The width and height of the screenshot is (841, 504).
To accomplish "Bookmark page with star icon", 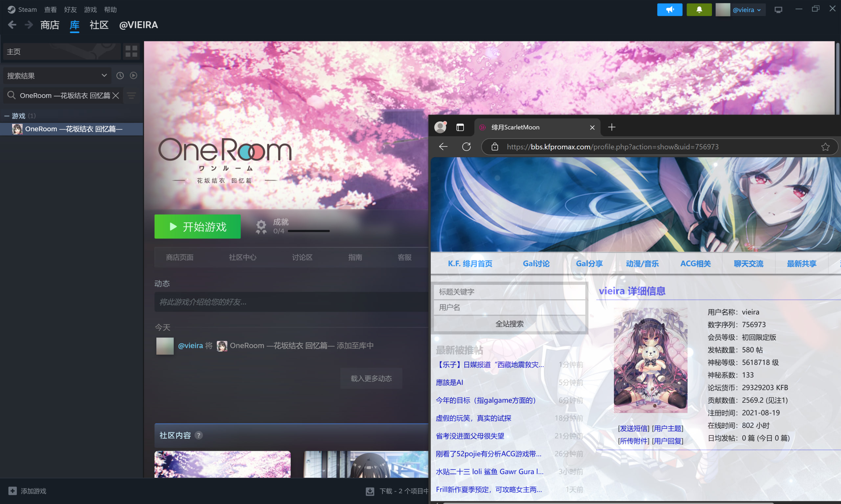I will (x=825, y=147).
